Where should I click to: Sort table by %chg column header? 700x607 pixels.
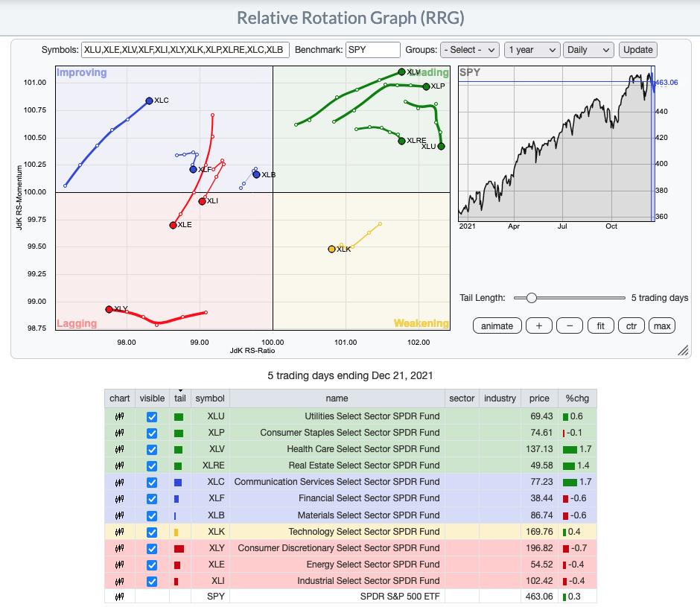click(x=577, y=398)
